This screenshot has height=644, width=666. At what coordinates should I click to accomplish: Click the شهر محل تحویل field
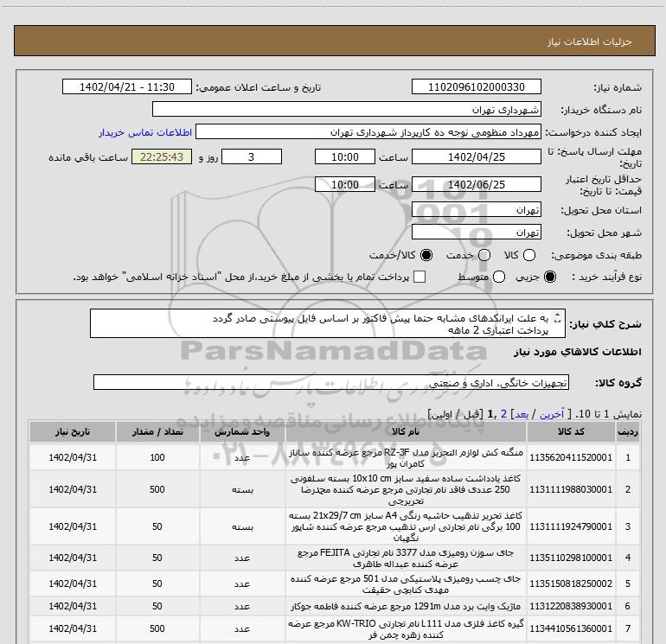tap(476, 233)
